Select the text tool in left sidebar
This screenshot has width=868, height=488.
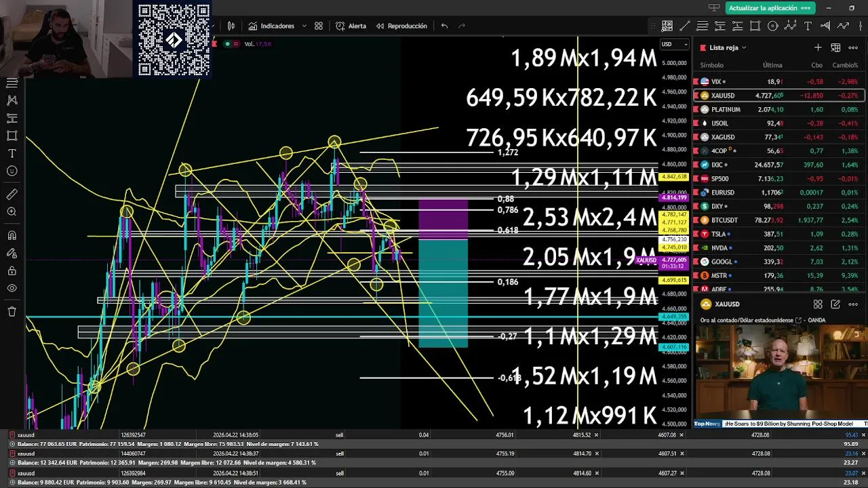pyautogui.click(x=12, y=153)
